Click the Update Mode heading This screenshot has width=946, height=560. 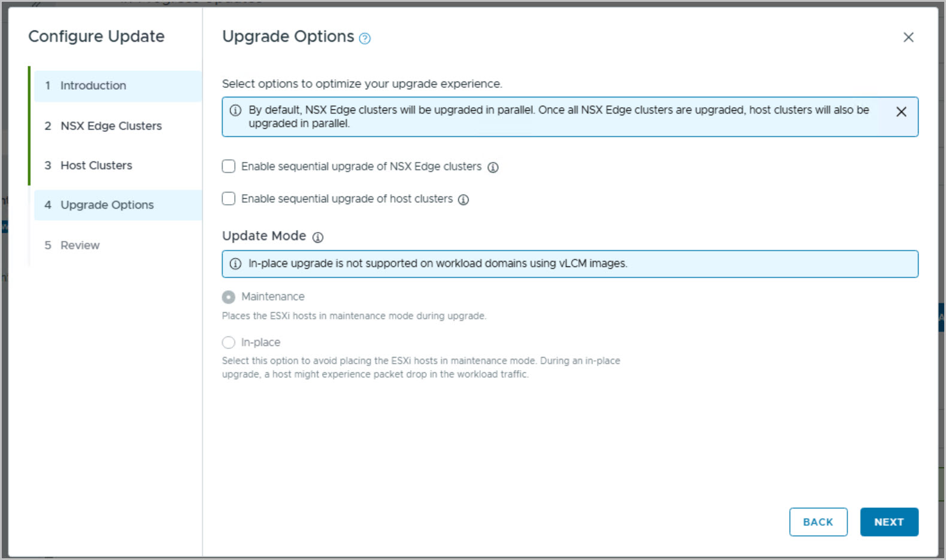264,236
